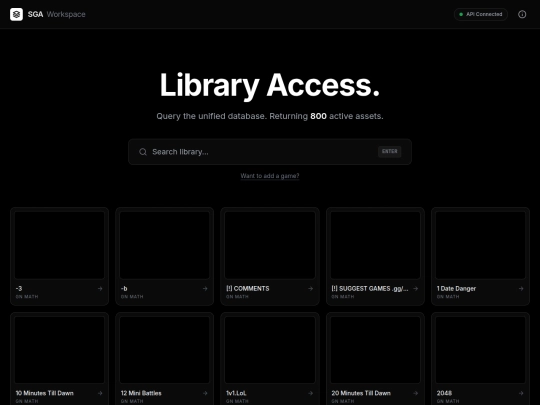Click the arrow icon on -3 card
The width and height of the screenshot is (540, 405).
[100, 289]
